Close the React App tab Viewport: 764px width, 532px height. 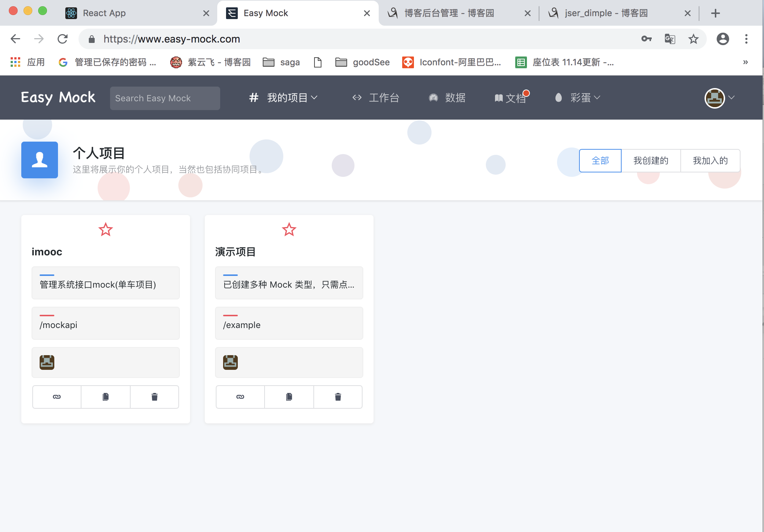pyautogui.click(x=206, y=13)
